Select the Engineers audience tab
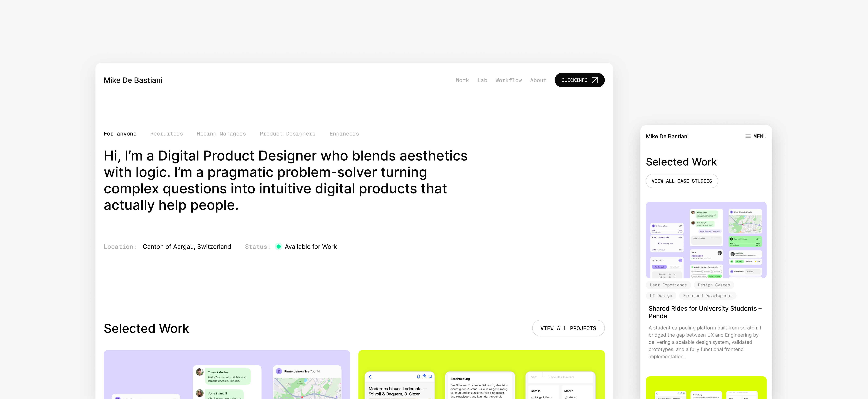This screenshot has height=399, width=868. pyautogui.click(x=344, y=134)
